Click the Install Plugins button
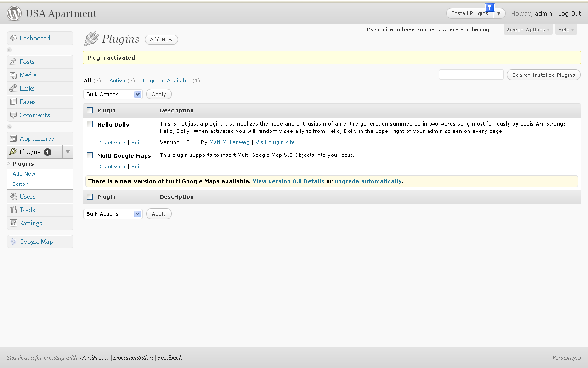Viewport: 588px width, 368px height. [470, 13]
